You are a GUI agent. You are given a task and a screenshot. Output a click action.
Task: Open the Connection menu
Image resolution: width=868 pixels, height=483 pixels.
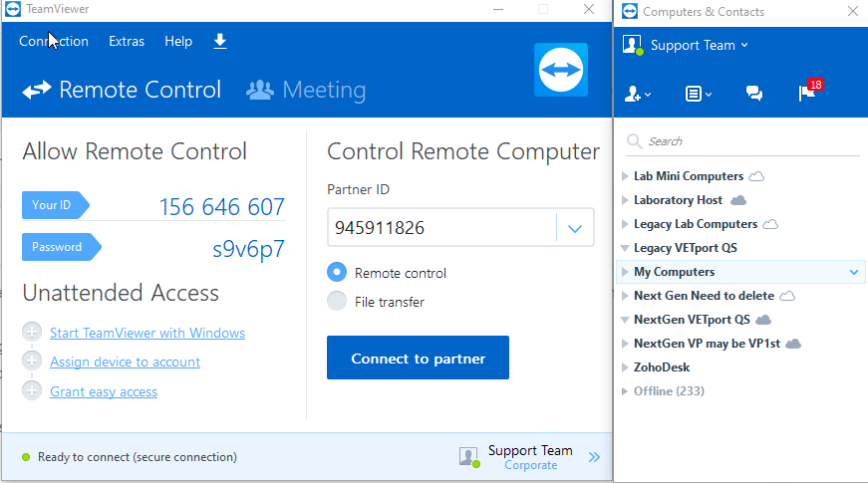(x=54, y=42)
